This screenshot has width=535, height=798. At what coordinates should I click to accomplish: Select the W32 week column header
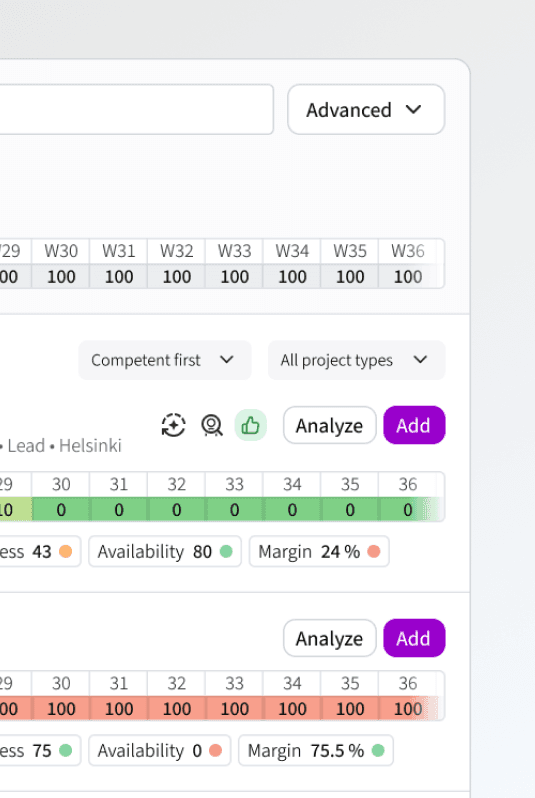click(177, 251)
